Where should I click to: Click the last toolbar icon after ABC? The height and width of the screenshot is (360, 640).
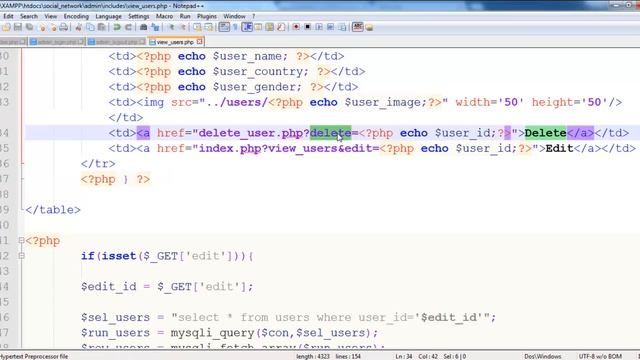click(x=370, y=27)
